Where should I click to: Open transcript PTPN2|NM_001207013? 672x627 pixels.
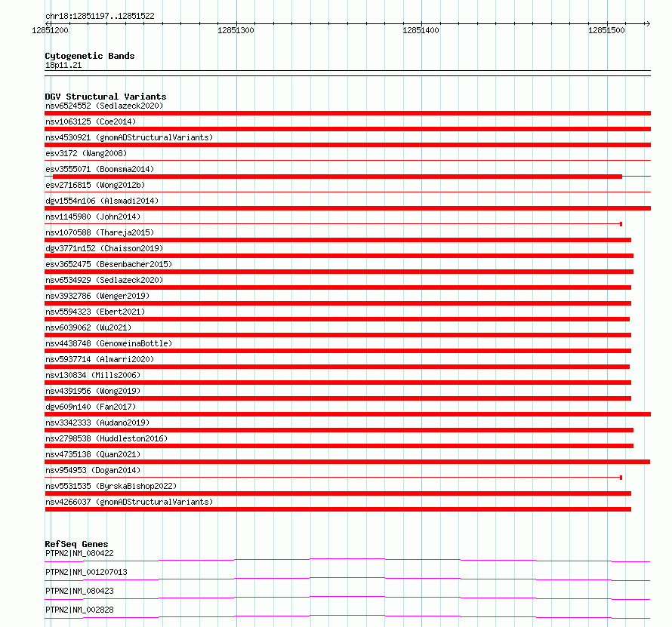point(86,572)
